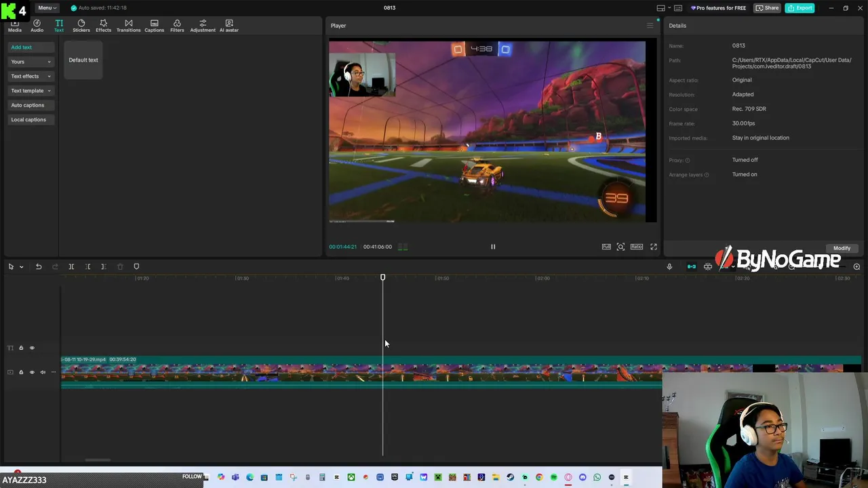Screen dimensions: 868x488
Task: Open the layout switcher dropdown
Action: (663, 8)
